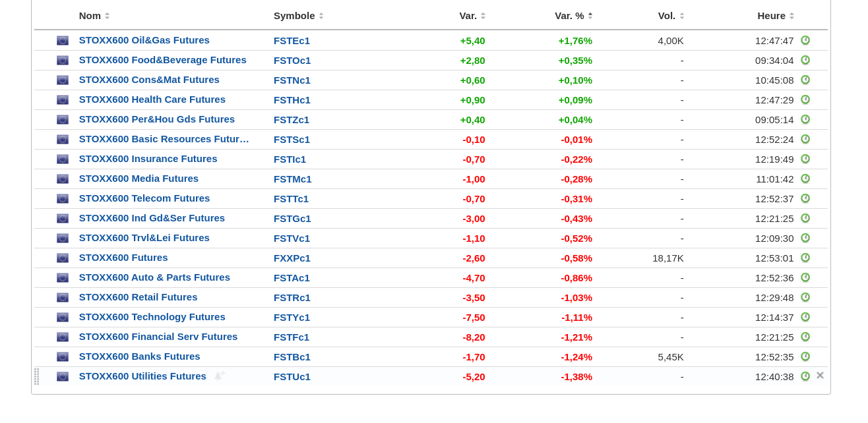Remove the STOXX600 Utilities Futures row

point(820,376)
